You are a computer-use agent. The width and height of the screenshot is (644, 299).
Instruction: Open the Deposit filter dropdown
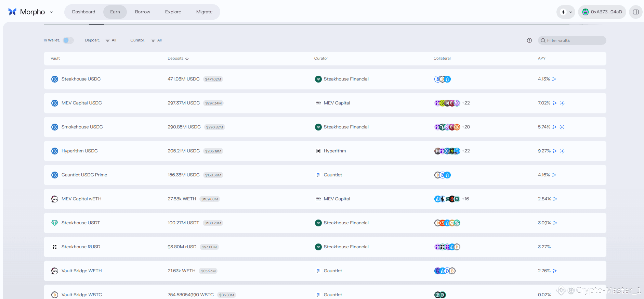coord(111,40)
